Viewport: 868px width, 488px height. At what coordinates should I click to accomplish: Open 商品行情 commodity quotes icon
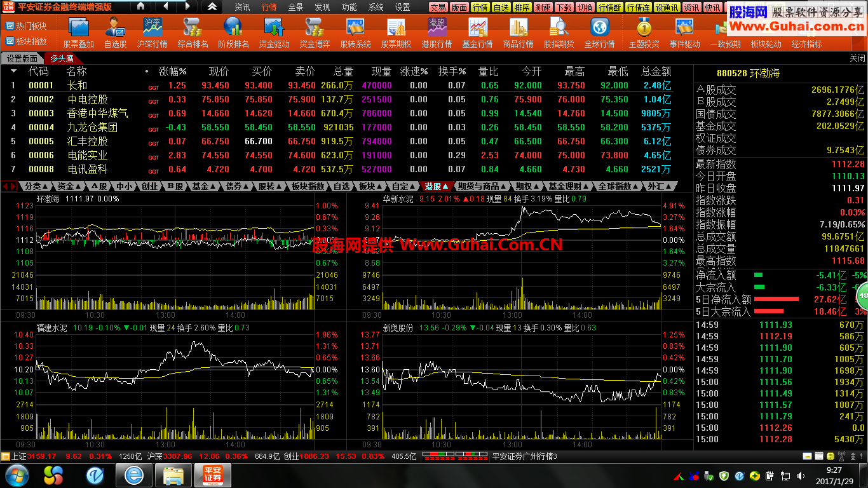coord(518,32)
